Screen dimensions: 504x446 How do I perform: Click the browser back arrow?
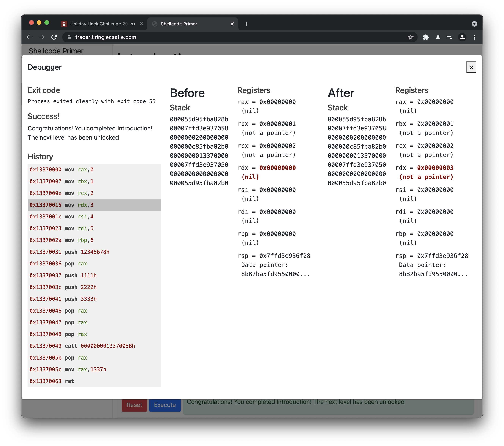30,37
